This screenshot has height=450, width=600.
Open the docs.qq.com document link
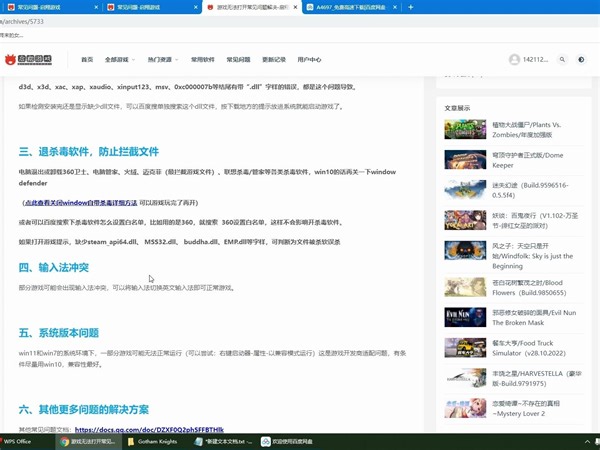[149, 430]
